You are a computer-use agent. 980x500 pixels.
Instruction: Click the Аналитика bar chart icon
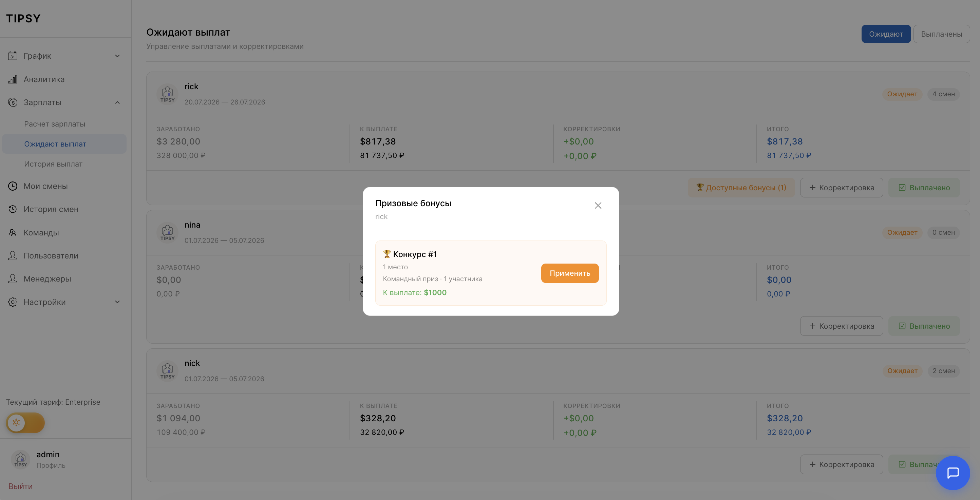pos(13,79)
